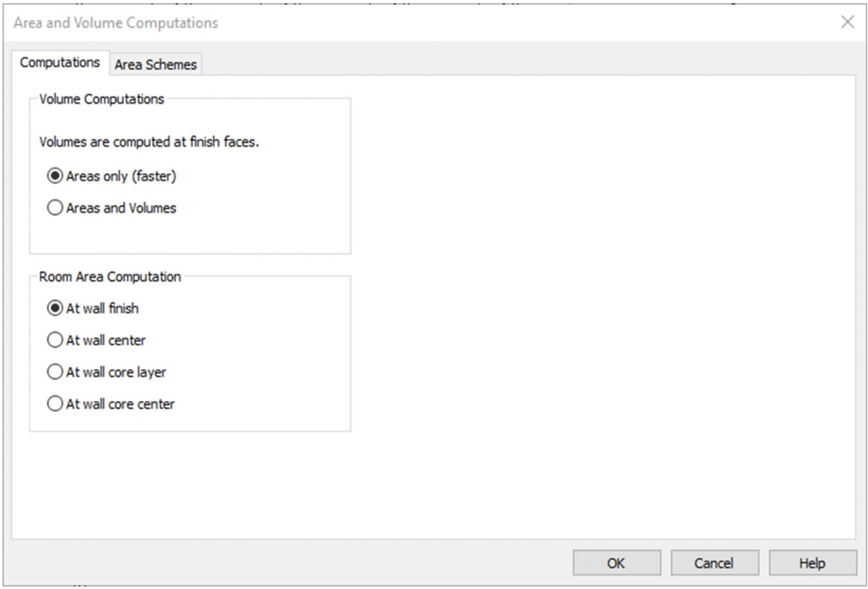The width and height of the screenshot is (868, 589).
Task: Set room area to At wall core center
Action: point(56,405)
